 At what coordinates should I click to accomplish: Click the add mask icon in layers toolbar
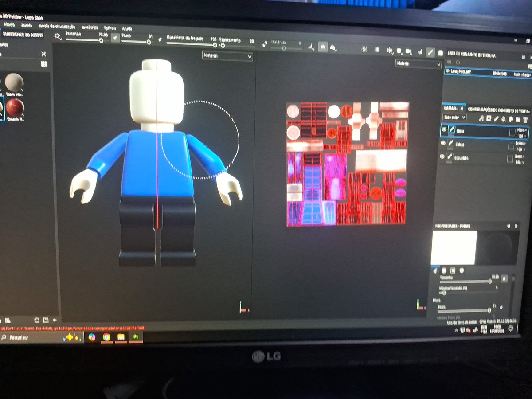[x=489, y=119]
